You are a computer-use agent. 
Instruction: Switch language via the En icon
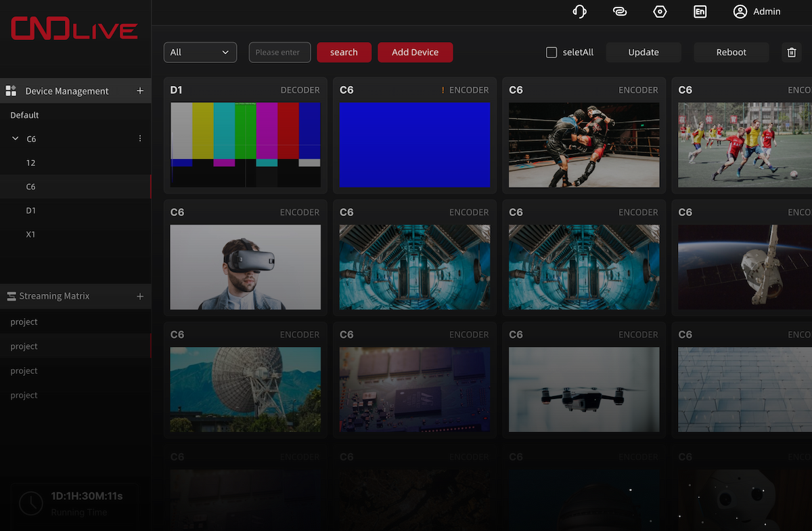(700, 12)
